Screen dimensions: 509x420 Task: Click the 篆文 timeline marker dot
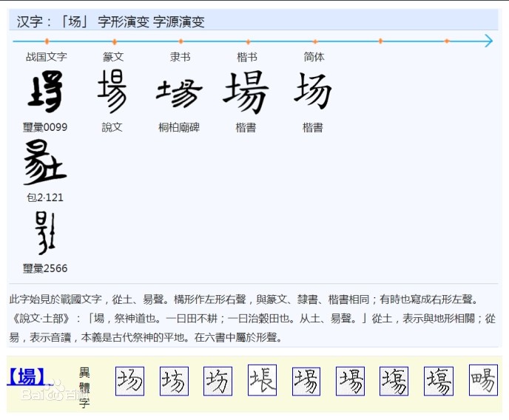point(114,41)
